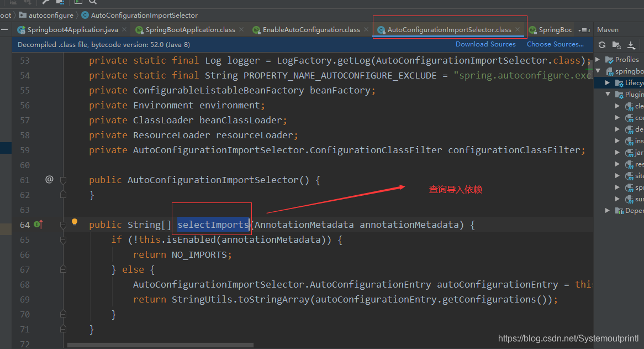
Task: Click the Maven project icon beside springboot
Action: (610, 71)
